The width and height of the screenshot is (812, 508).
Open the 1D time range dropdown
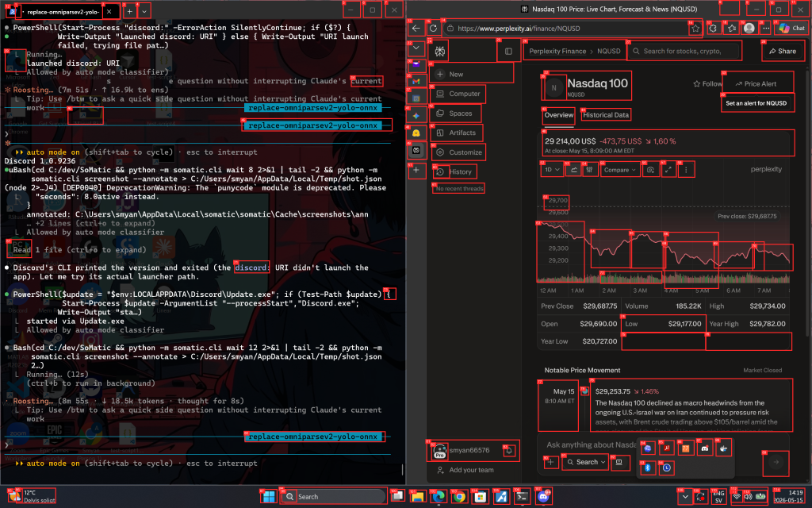pyautogui.click(x=552, y=170)
